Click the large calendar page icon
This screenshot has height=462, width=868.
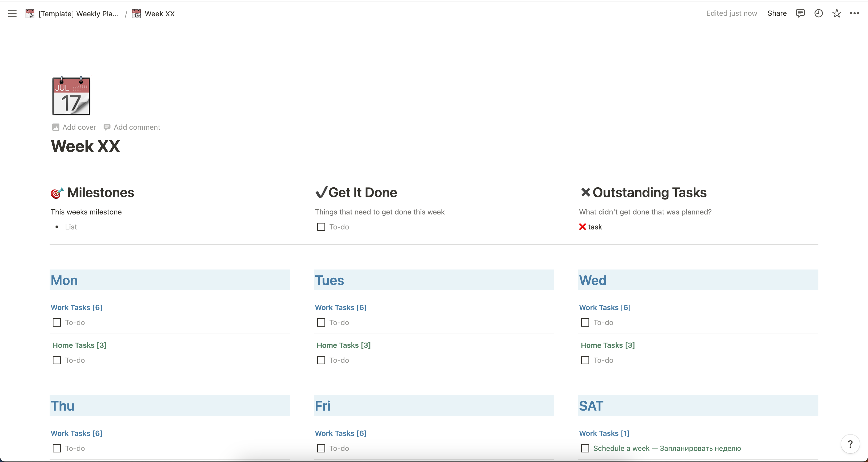point(71,96)
